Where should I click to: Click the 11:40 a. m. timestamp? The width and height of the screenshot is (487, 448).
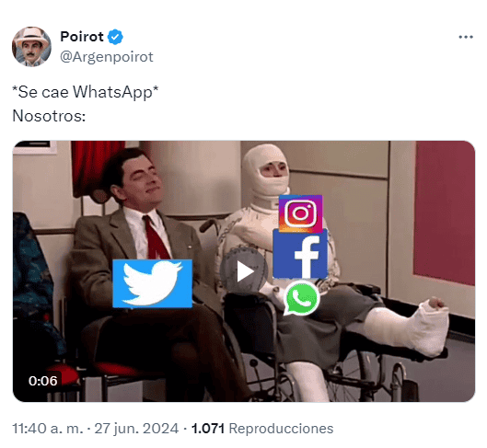[48, 429]
